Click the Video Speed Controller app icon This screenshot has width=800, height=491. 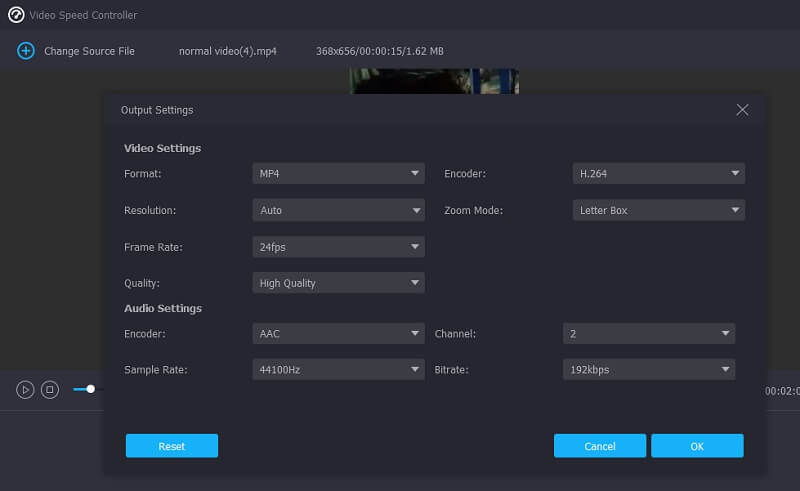pos(15,15)
